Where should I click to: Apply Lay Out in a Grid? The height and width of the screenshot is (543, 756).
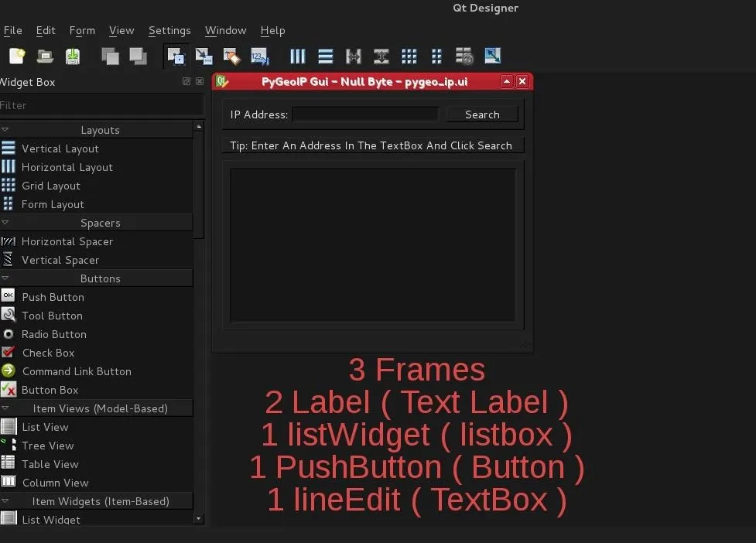(409, 56)
